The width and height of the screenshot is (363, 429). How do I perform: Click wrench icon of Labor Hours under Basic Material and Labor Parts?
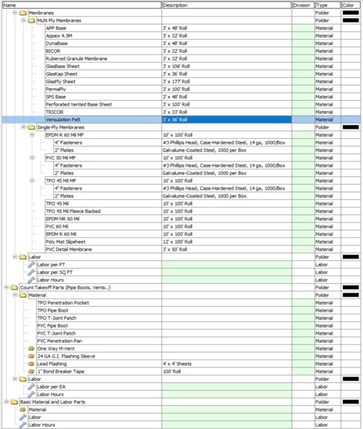pos(23,425)
